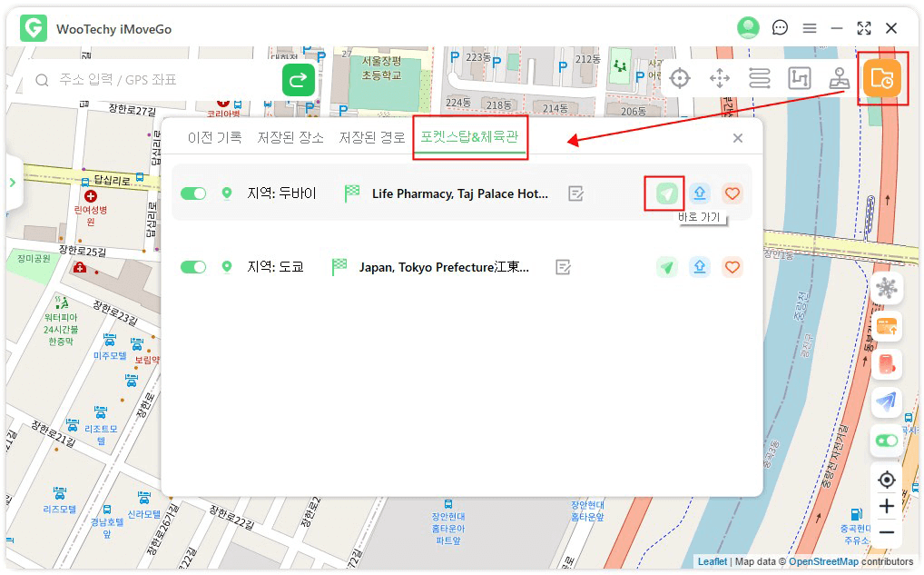
Task: Favorite the Tokyo entry with heart icon
Action: (732, 267)
